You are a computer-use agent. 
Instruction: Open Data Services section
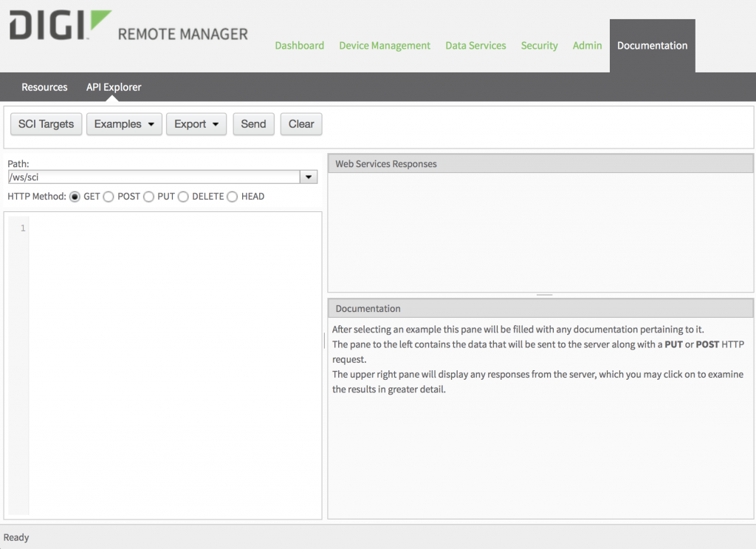click(x=475, y=45)
